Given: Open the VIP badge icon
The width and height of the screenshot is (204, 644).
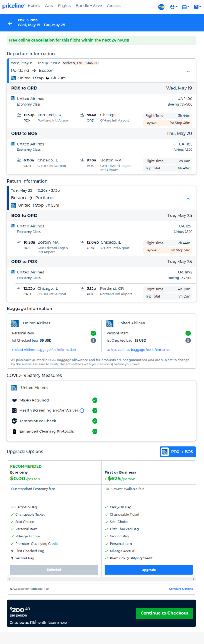Looking at the screenshot, I should point(161,7).
